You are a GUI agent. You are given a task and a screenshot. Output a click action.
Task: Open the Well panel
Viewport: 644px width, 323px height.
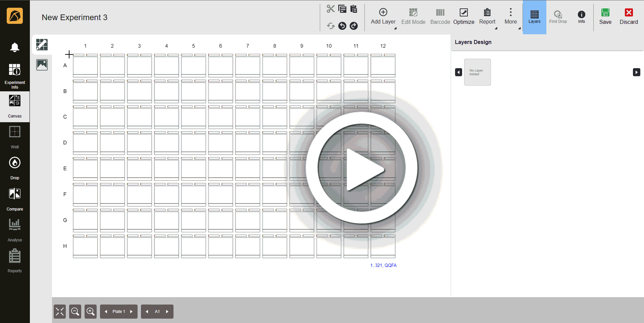coord(15,137)
